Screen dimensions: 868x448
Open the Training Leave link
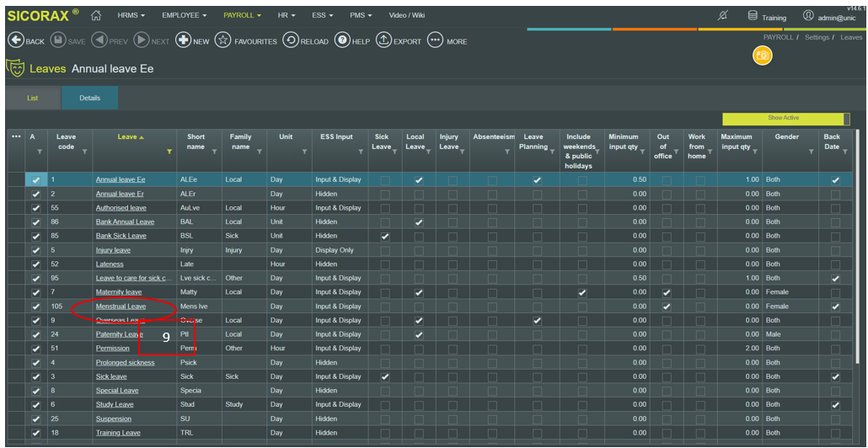[x=118, y=433]
